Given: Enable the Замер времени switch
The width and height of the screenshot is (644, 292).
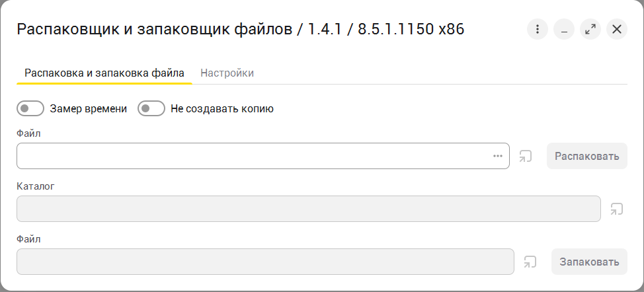Looking at the screenshot, I should pyautogui.click(x=30, y=108).
